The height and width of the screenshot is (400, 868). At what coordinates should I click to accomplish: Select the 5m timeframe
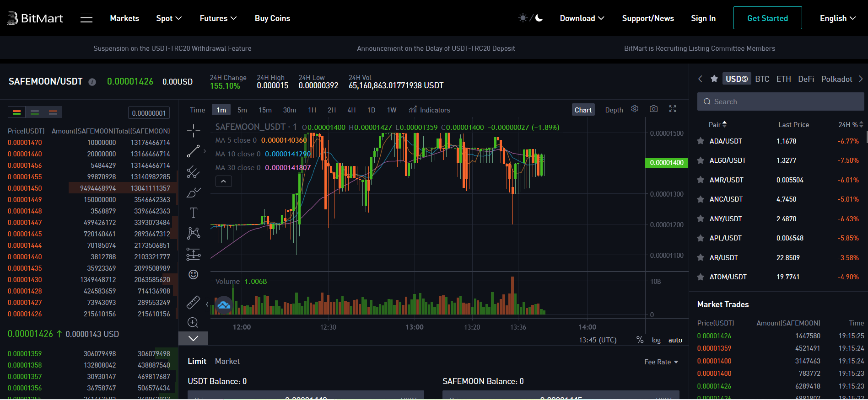pyautogui.click(x=242, y=110)
